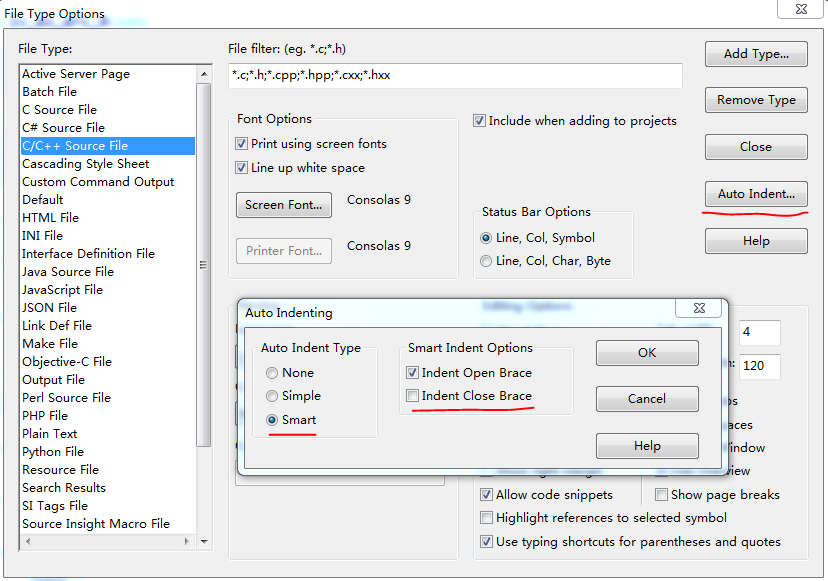The height and width of the screenshot is (581, 828).
Task: Enable "Indent Close Brace" option
Action: point(413,397)
